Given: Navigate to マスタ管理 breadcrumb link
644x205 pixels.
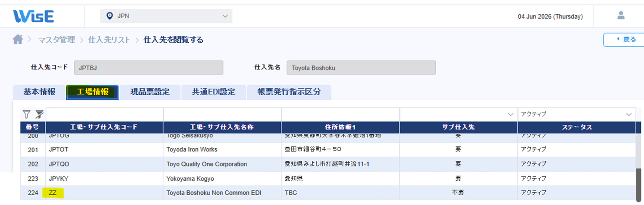Looking at the screenshot, I should 56,40.
